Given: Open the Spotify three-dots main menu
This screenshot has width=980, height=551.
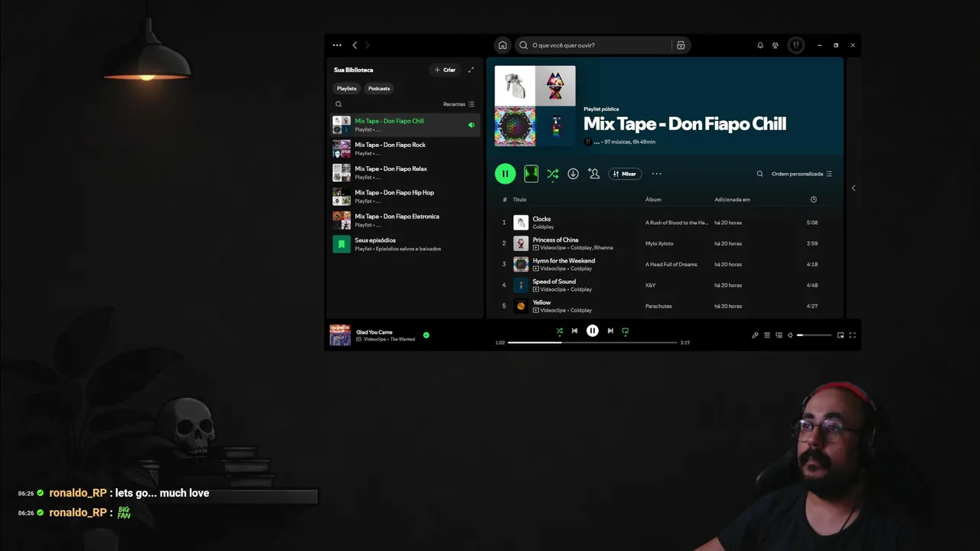Looking at the screenshot, I should click(337, 45).
